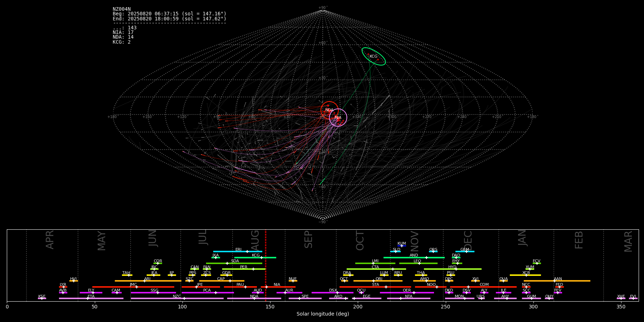
Task: Click the ECV shower label in timeline
Action: pyautogui.click(x=536, y=261)
